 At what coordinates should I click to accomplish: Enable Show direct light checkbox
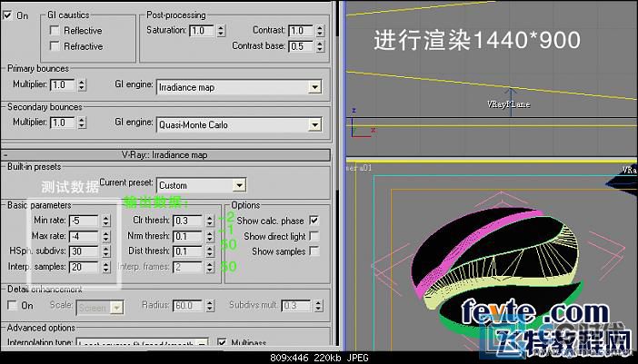(314, 236)
